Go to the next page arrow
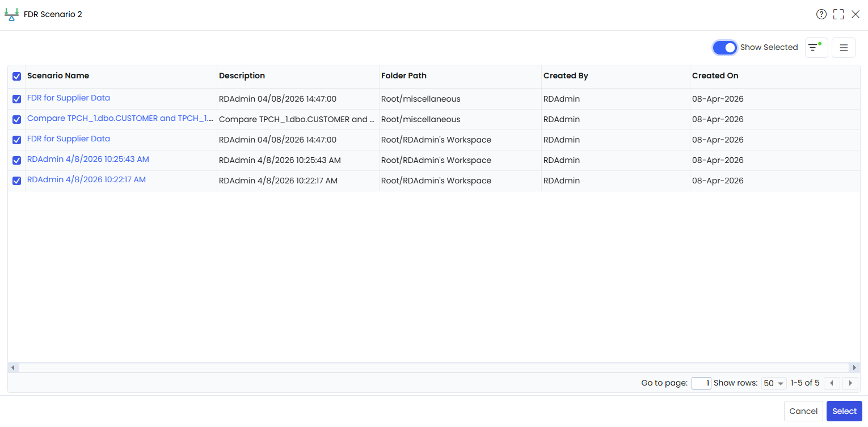 click(x=850, y=383)
